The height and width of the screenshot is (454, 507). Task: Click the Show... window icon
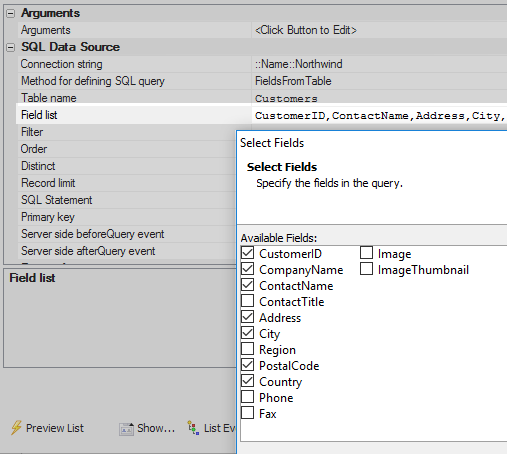tap(126, 429)
